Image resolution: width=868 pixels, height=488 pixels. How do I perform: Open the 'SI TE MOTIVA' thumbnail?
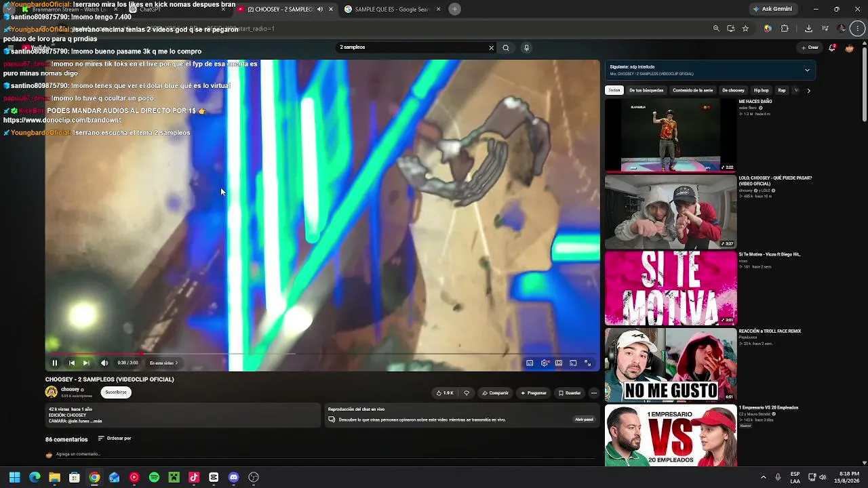[x=671, y=288]
